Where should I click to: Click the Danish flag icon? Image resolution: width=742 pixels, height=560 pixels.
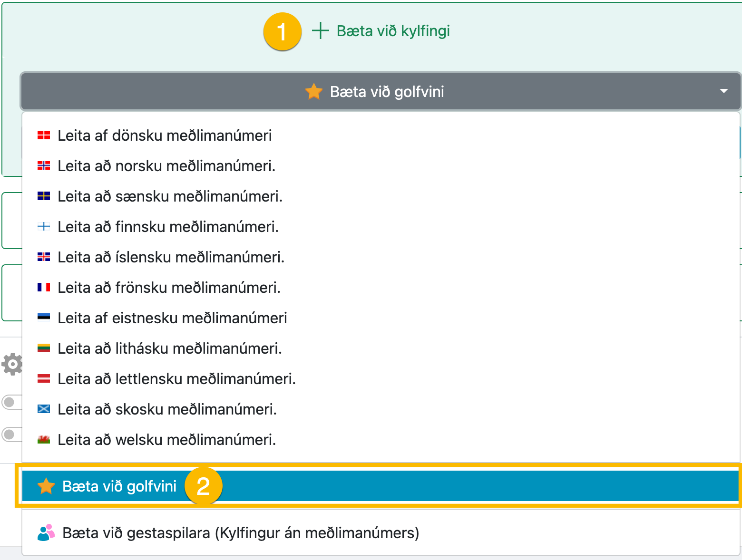44,135
